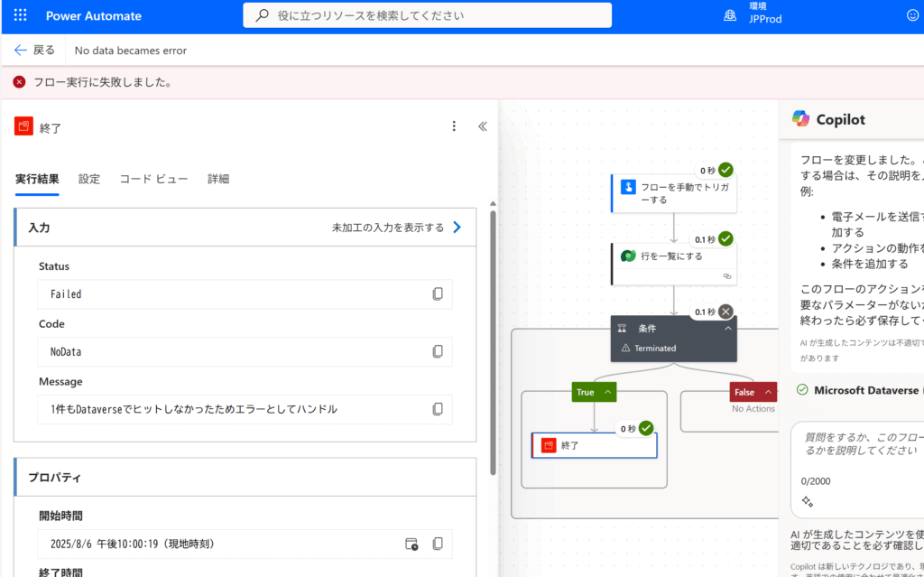
Task: Collapse the True branch
Action: click(x=608, y=392)
